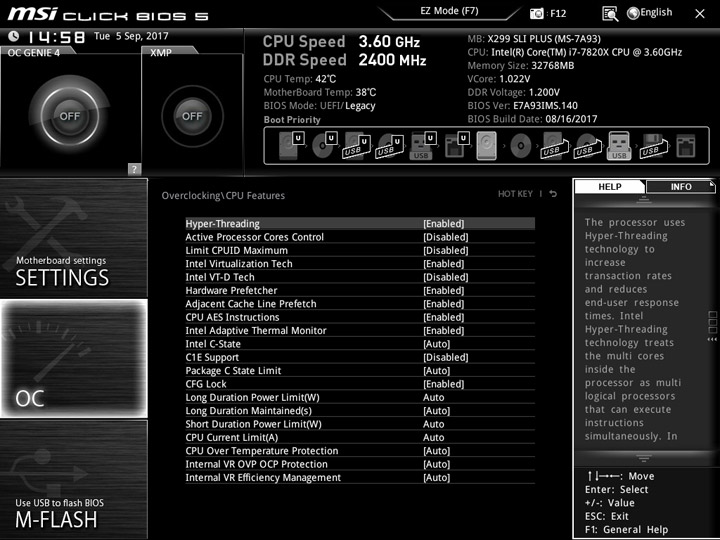Viewport: 720px width, 540px height.
Task: Open Package C State Limit [Auto] option
Action: coord(437,370)
